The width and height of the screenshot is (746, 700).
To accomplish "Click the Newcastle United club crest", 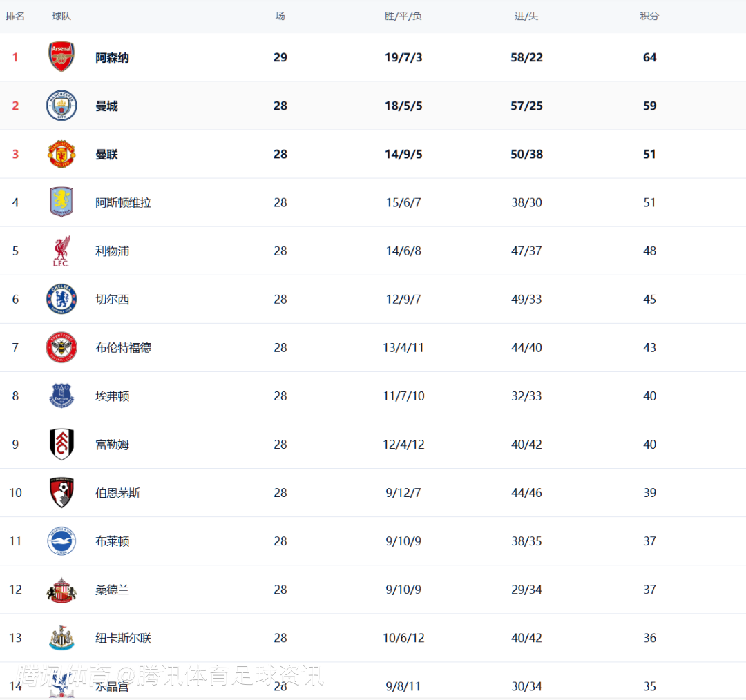I will click(61, 638).
